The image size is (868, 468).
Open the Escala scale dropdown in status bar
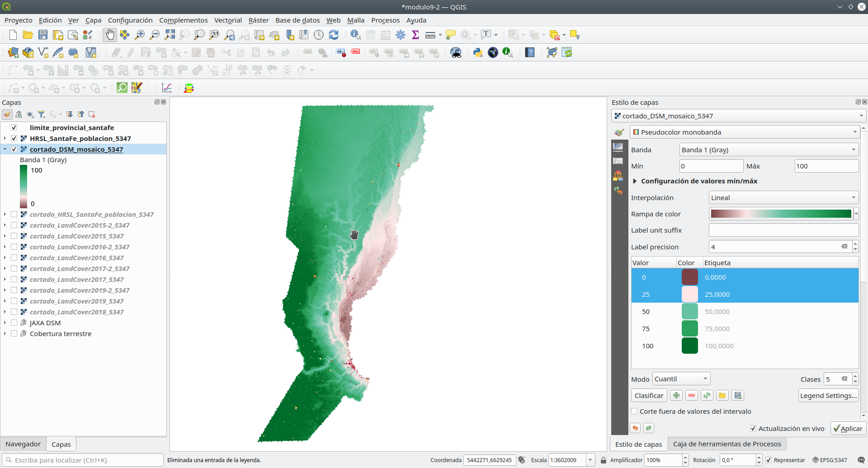click(x=590, y=460)
